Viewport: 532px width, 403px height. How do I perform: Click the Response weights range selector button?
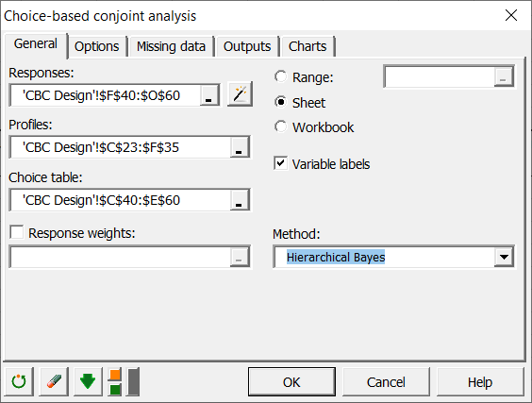(x=240, y=257)
